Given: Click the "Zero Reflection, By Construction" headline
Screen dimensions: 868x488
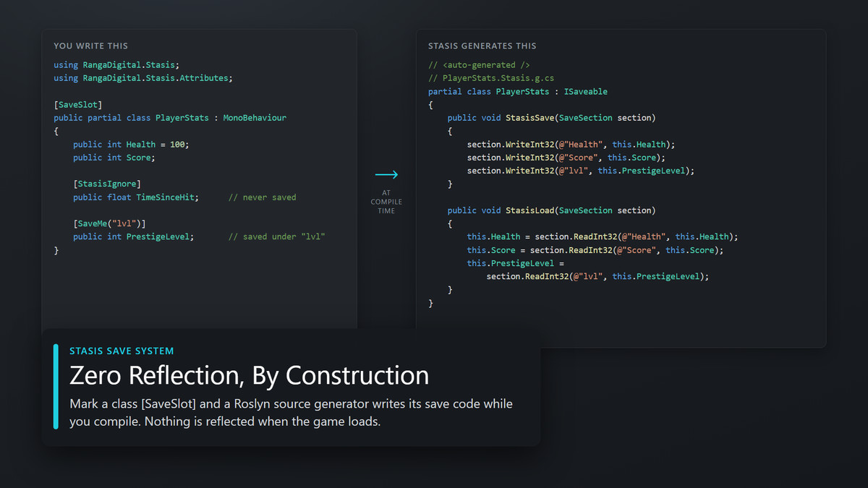Looking at the screenshot, I should [249, 375].
